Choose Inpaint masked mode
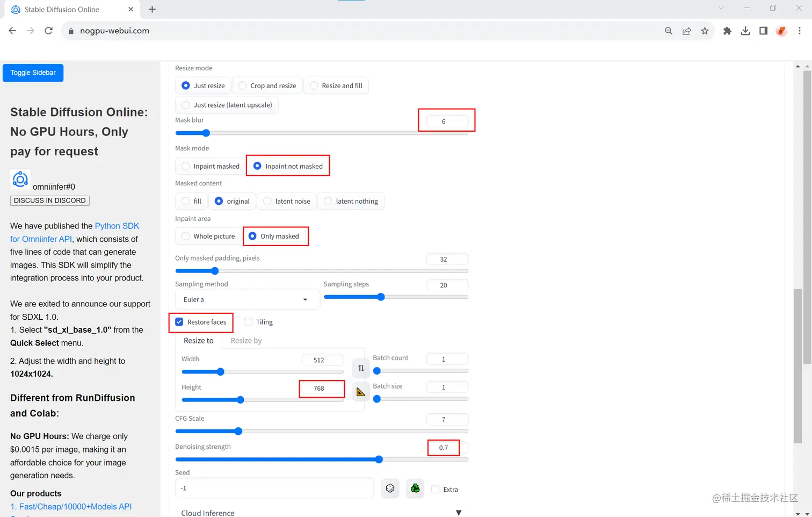This screenshot has height=517, width=812. click(x=211, y=166)
